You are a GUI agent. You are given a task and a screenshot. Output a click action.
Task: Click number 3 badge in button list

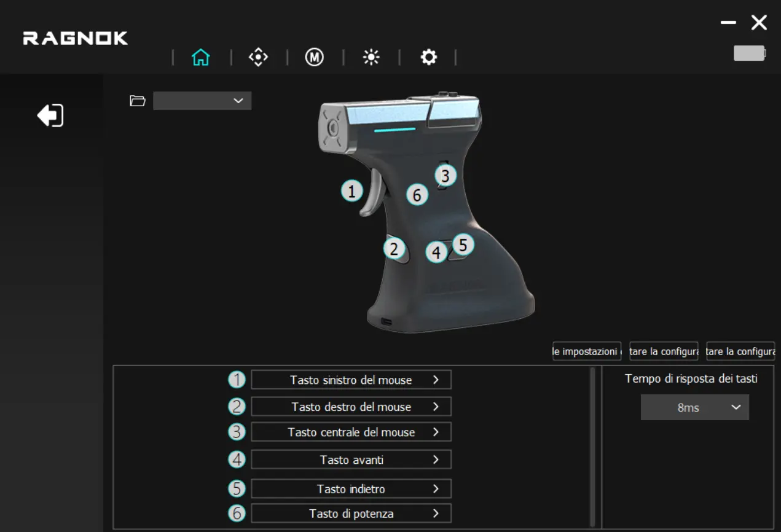click(237, 432)
